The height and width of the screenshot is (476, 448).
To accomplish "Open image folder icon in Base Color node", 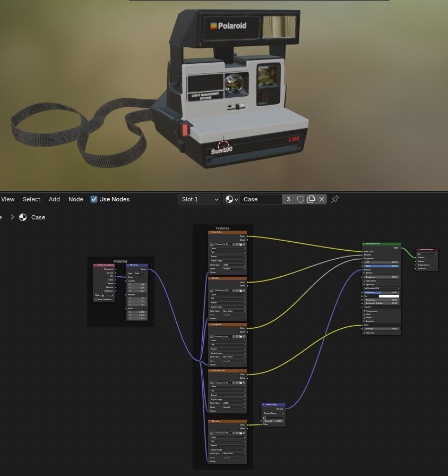I will click(x=240, y=244).
